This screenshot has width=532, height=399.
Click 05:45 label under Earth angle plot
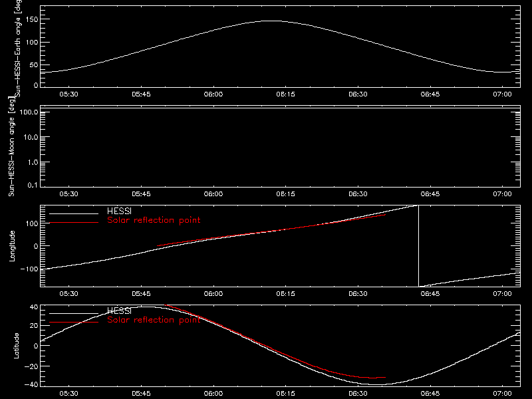pyautogui.click(x=141, y=94)
